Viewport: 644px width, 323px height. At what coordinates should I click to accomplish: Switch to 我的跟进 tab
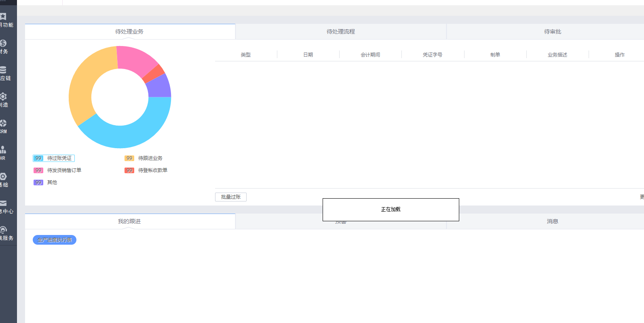click(x=130, y=221)
